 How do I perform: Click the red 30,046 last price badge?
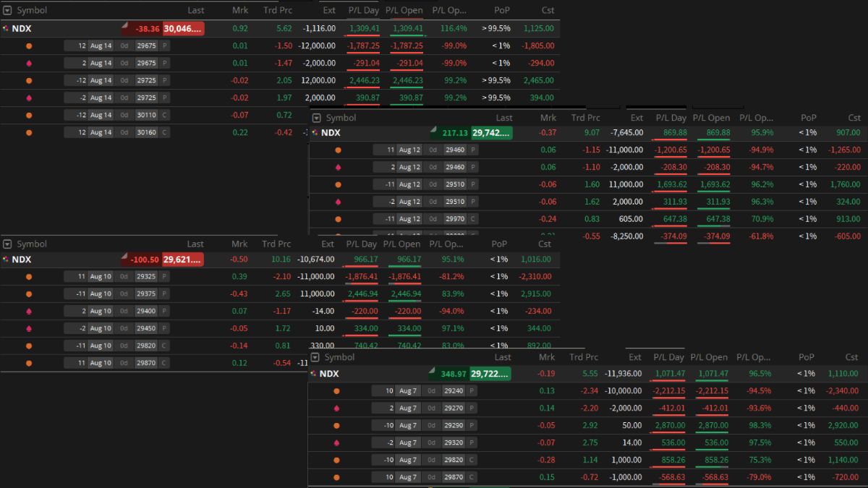click(x=183, y=28)
